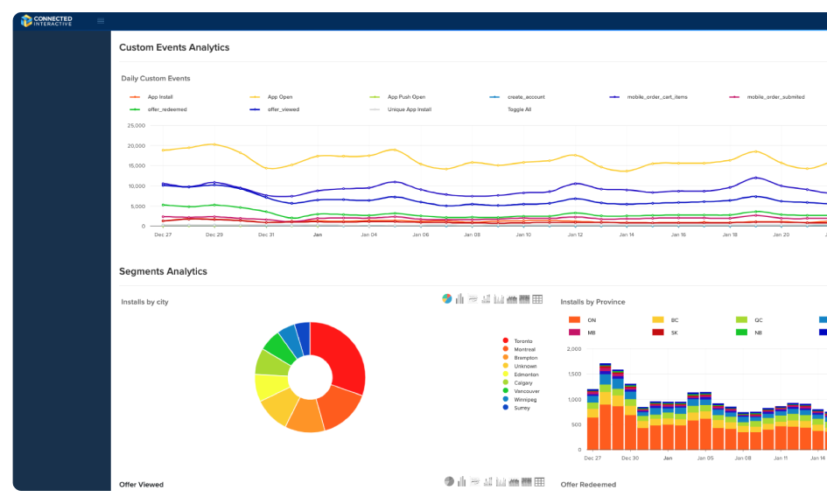
Task: Select pie chart icon for Offer Viewed
Action: coord(449,481)
